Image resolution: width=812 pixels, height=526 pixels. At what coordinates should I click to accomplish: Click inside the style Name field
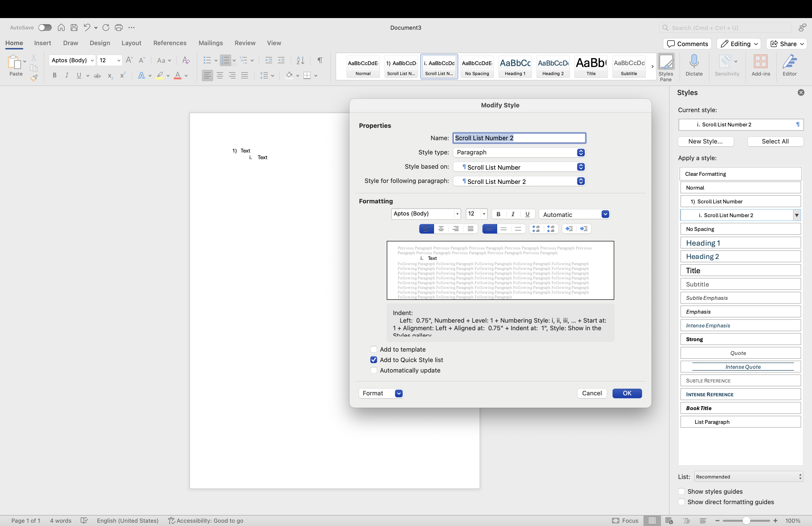(519, 138)
